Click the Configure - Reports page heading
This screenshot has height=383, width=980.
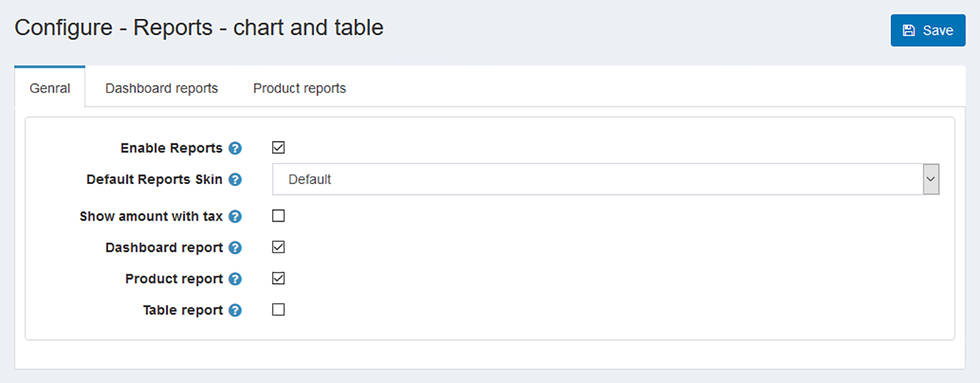click(199, 28)
